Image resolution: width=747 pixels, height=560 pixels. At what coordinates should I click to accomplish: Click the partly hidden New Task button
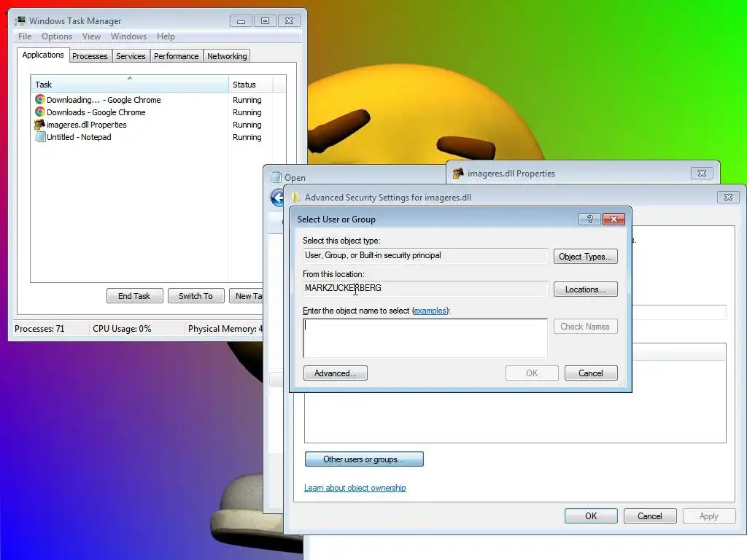pyautogui.click(x=247, y=296)
